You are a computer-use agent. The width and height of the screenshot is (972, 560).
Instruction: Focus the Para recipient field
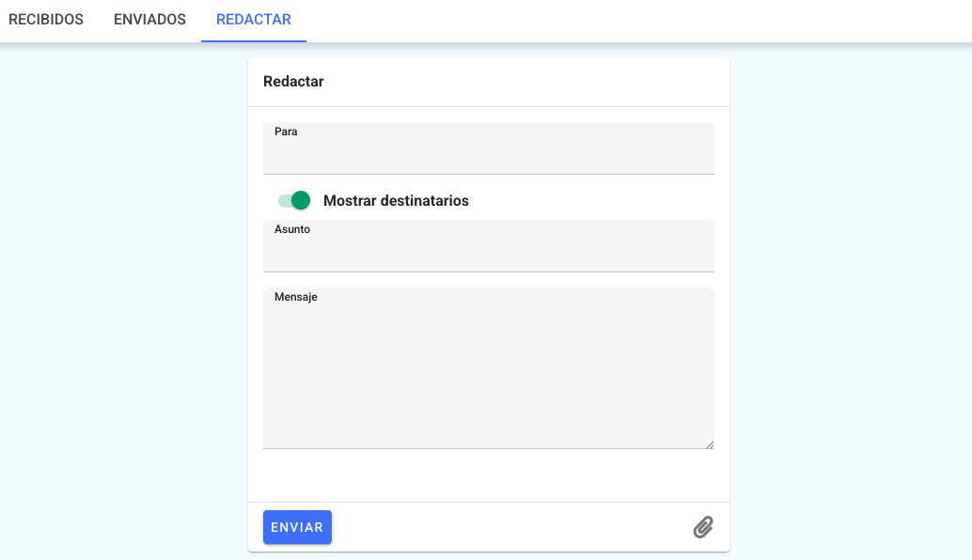pos(489,148)
